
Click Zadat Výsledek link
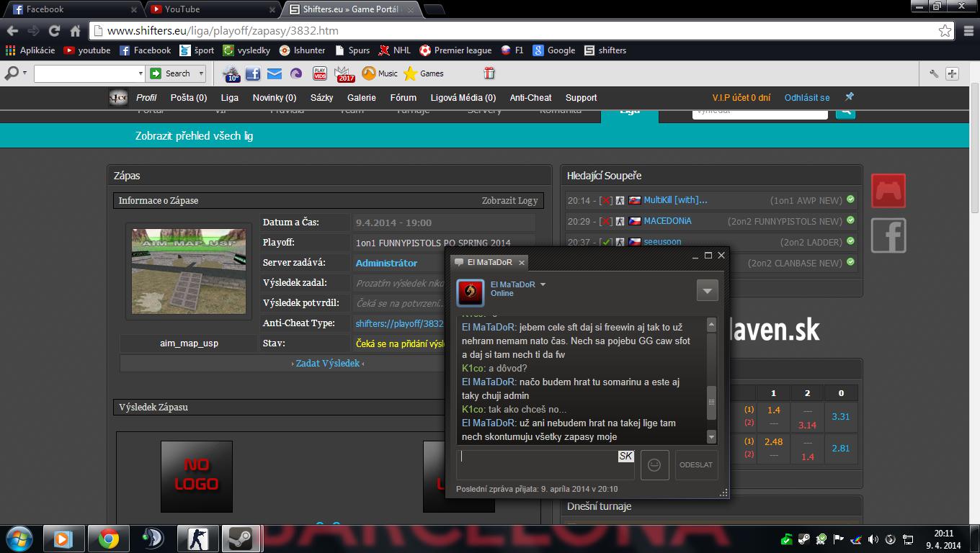tap(328, 363)
